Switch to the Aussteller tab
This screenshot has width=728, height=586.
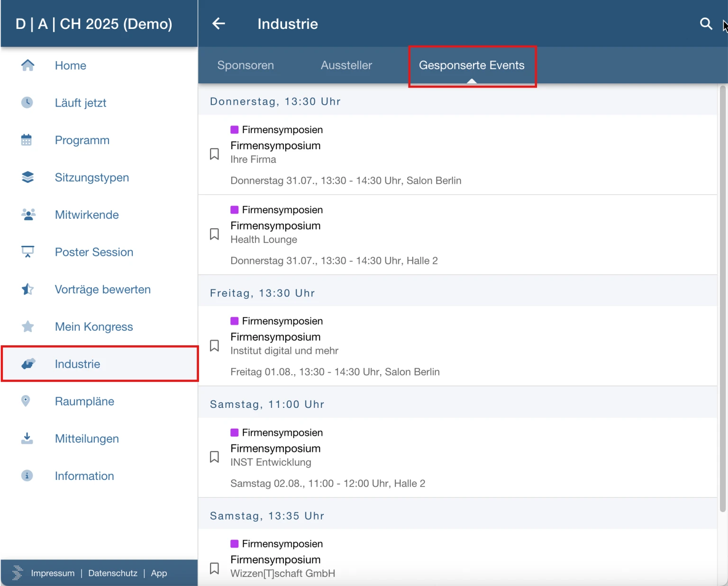[346, 65]
